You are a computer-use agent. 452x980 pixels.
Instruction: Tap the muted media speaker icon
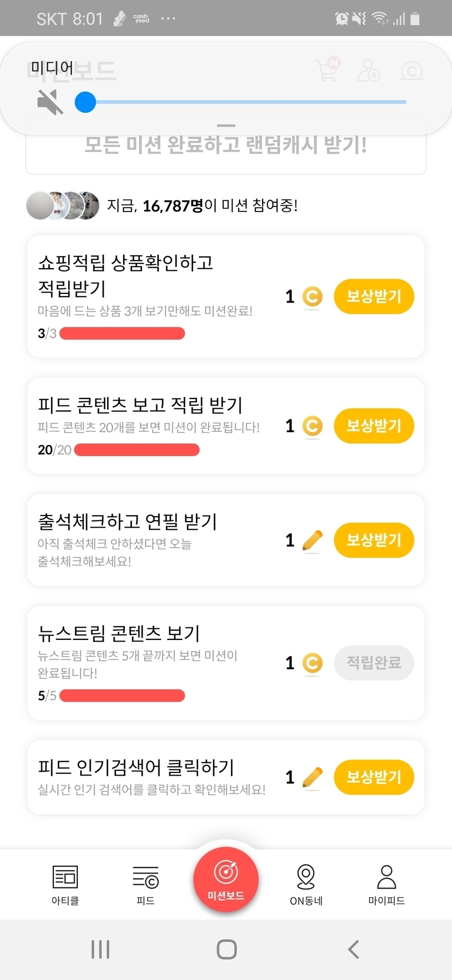pos(50,102)
